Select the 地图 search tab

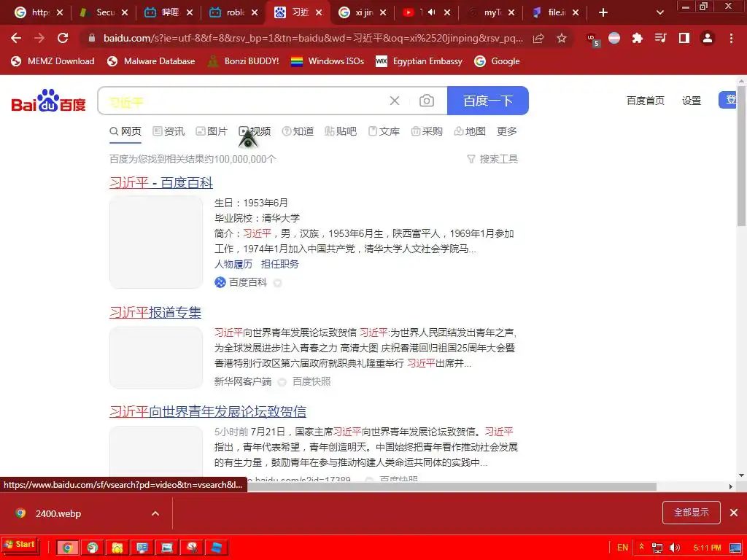point(470,131)
